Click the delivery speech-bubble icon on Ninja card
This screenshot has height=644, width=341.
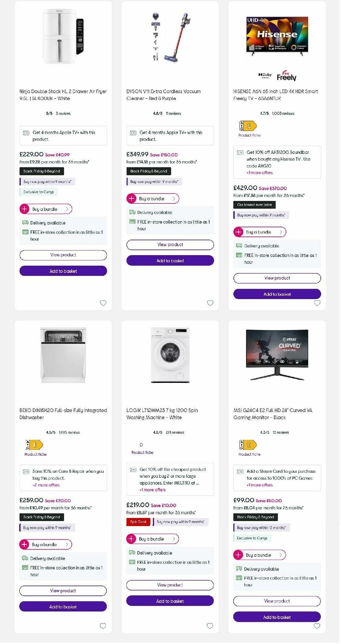[25, 223]
